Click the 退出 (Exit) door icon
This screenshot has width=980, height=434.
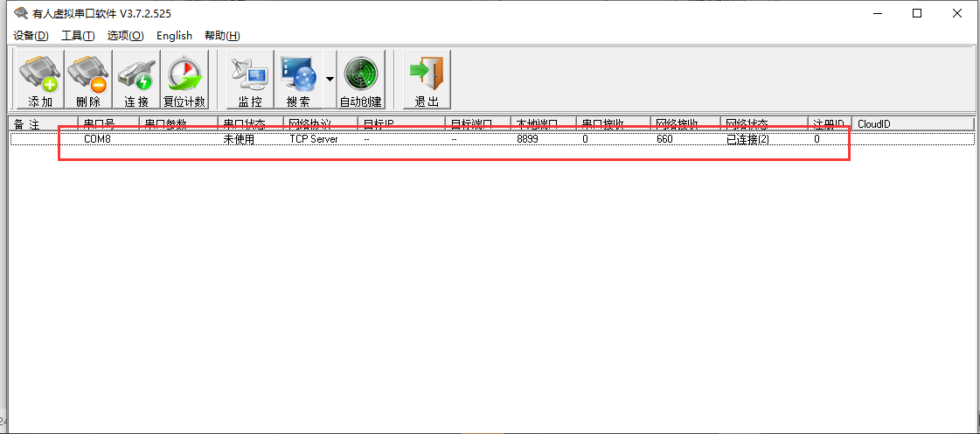(x=427, y=80)
